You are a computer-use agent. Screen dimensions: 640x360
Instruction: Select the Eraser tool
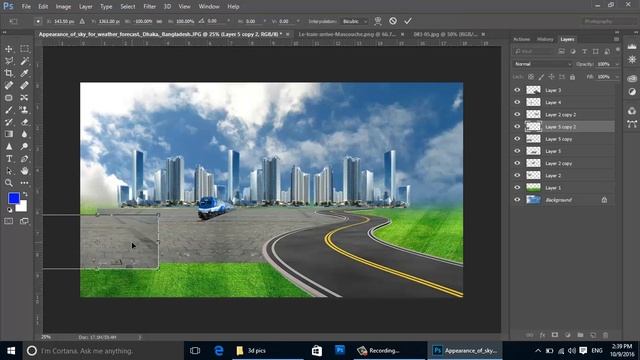[x=24, y=122]
